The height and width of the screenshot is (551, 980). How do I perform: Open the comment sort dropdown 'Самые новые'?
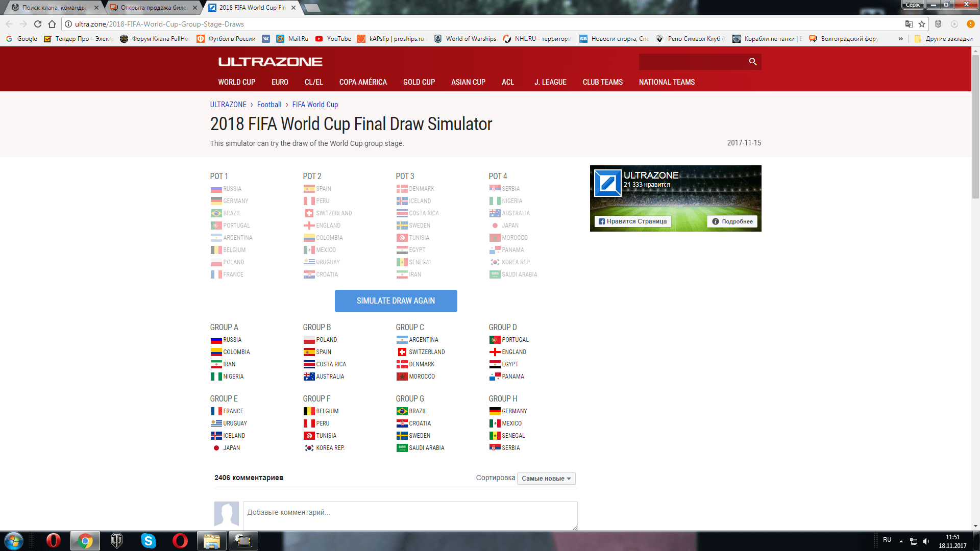coord(546,479)
